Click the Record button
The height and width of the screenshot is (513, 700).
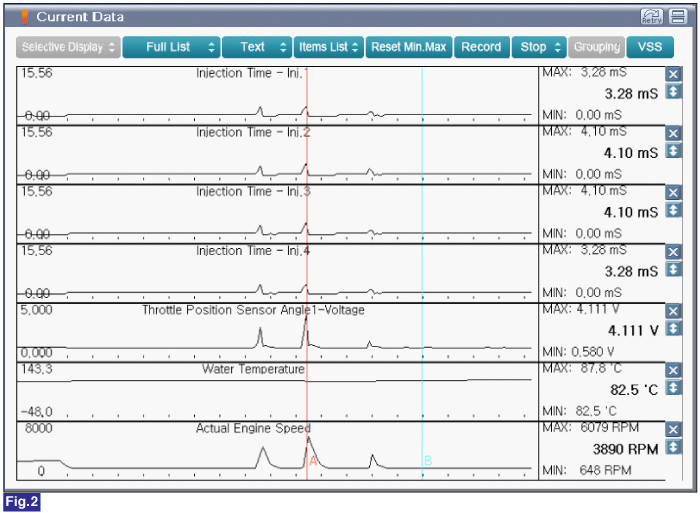coord(482,47)
